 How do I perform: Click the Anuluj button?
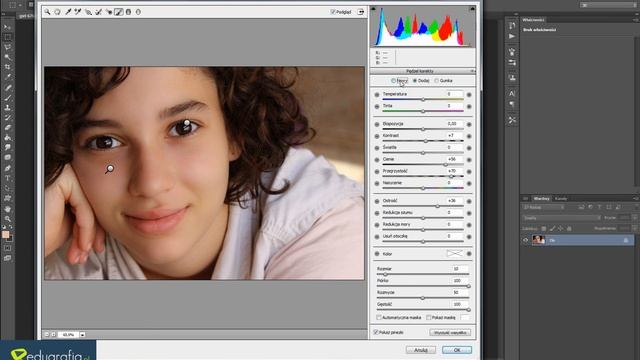(x=420, y=350)
